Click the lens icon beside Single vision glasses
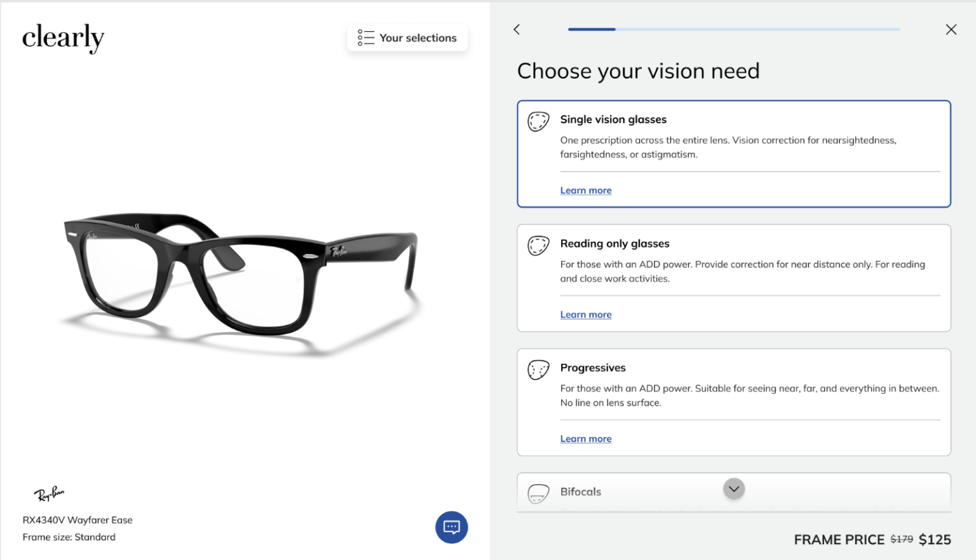Image resolution: width=976 pixels, height=560 pixels. coord(538,121)
